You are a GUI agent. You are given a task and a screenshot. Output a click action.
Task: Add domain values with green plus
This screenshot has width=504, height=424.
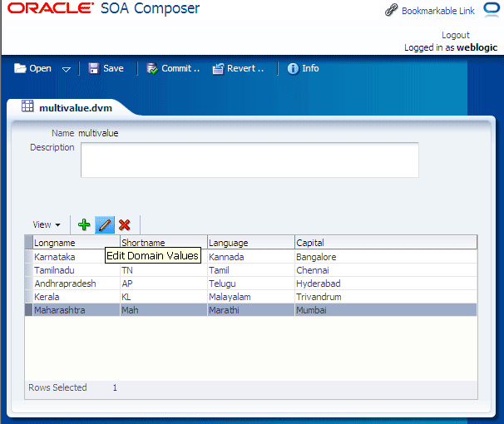point(84,224)
